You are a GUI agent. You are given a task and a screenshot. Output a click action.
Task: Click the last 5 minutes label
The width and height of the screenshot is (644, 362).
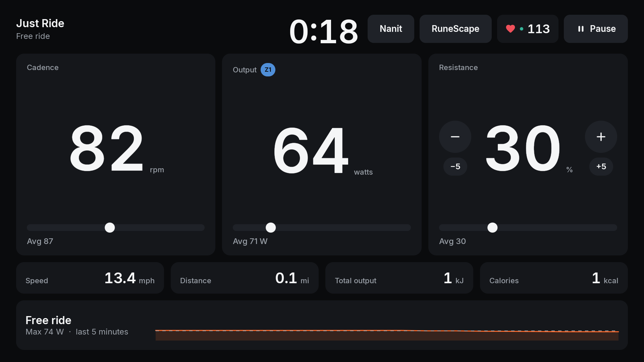point(102,332)
